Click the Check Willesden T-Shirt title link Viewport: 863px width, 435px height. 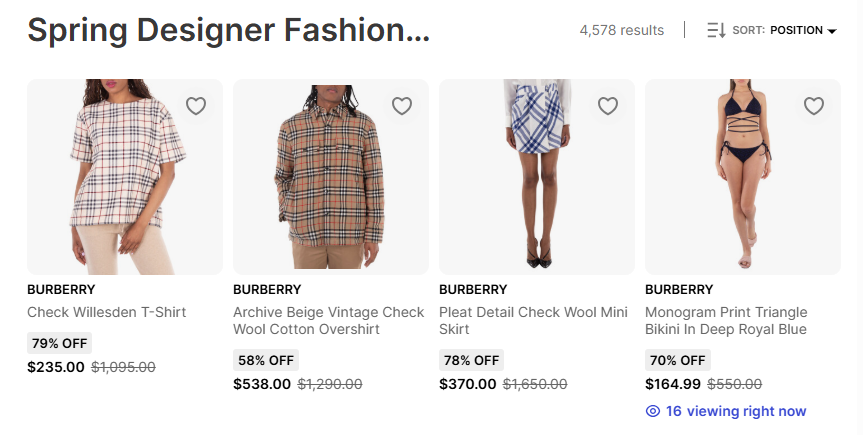click(x=107, y=312)
